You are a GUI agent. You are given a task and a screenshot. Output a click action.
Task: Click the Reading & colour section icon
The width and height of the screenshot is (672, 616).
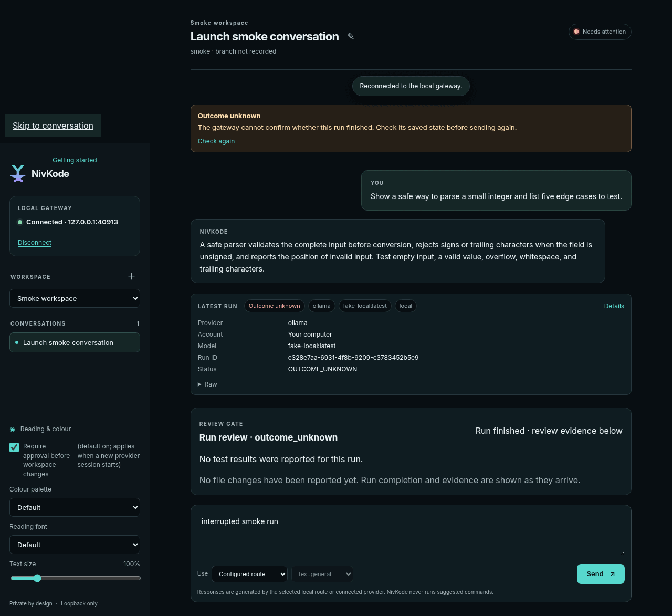pos(13,430)
